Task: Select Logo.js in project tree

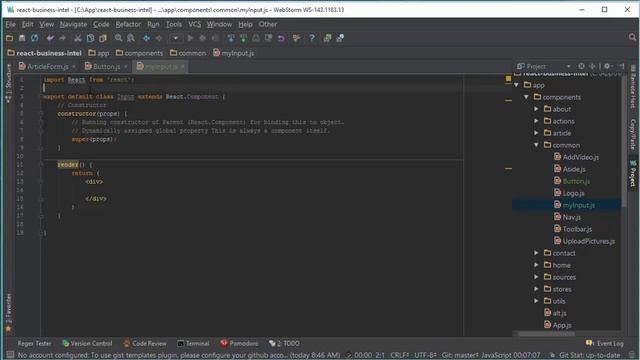Action: tap(569, 193)
